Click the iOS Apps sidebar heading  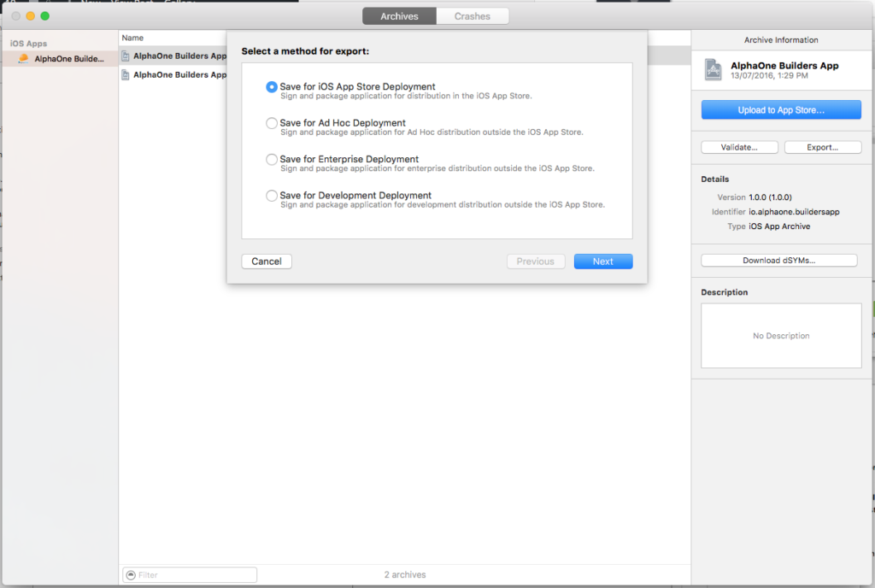tap(28, 44)
